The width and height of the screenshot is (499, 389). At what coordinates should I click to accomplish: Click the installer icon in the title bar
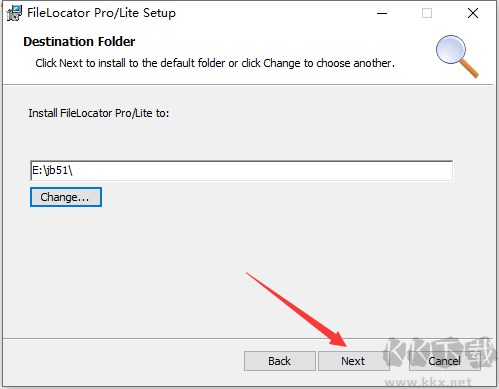(x=14, y=13)
